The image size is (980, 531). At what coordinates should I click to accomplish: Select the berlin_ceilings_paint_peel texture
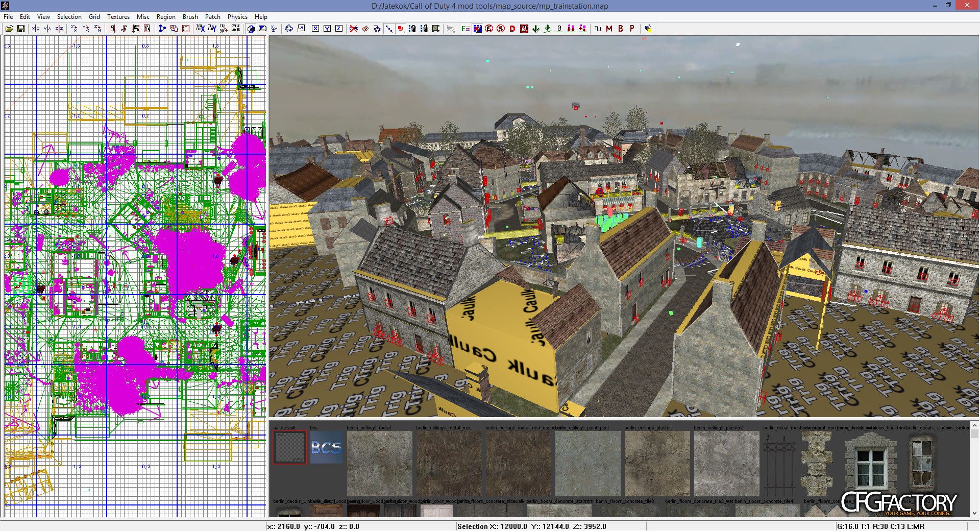pyautogui.click(x=587, y=463)
